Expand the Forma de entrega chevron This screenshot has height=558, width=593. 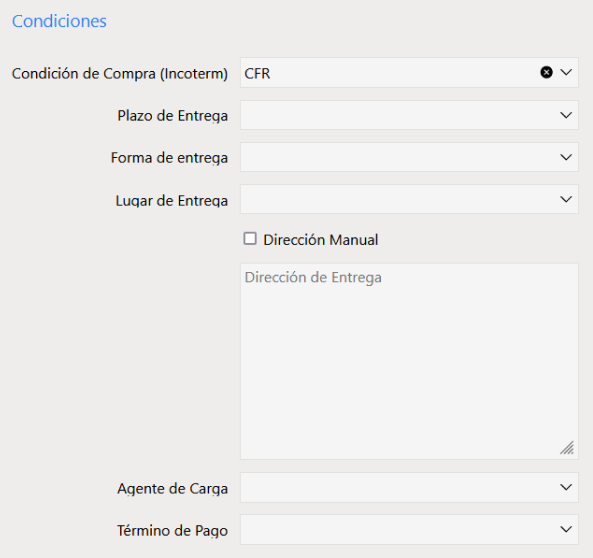(566, 157)
